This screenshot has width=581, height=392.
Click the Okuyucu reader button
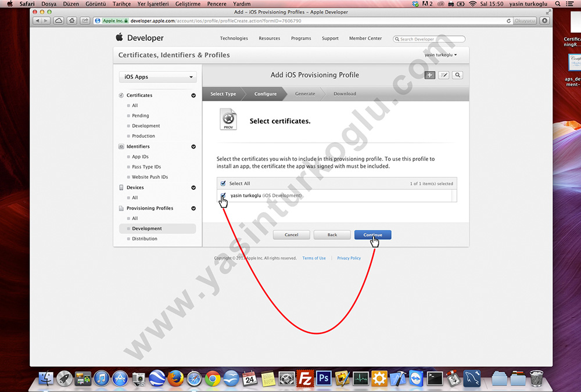(x=525, y=21)
